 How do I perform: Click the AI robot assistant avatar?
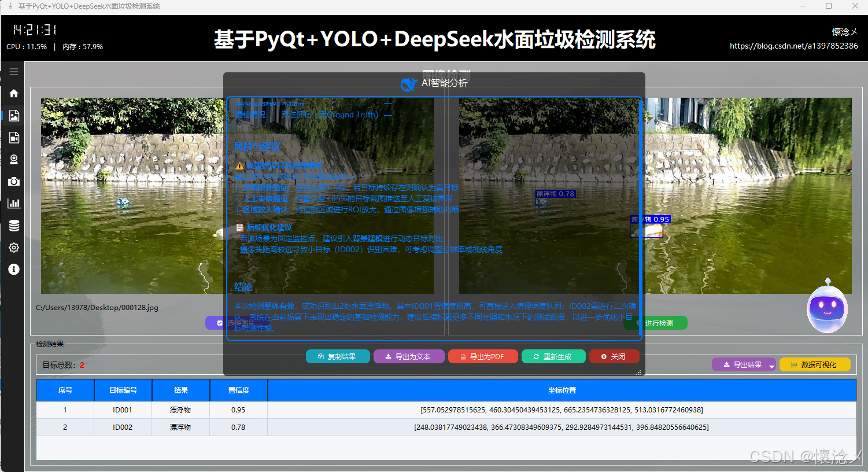pos(828,307)
